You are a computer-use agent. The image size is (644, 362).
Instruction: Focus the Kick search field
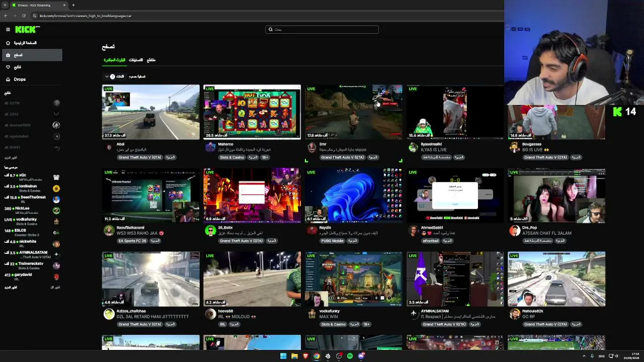click(x=322, y=30)
